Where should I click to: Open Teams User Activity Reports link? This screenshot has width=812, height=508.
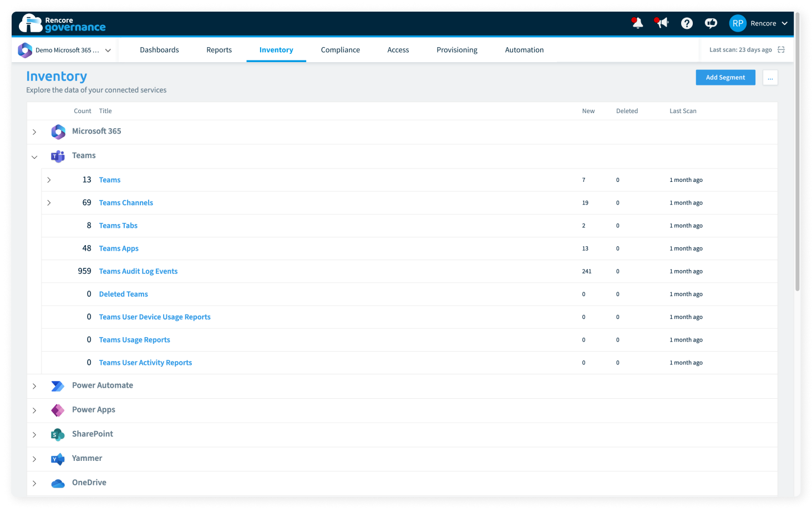tap(145, 363)
